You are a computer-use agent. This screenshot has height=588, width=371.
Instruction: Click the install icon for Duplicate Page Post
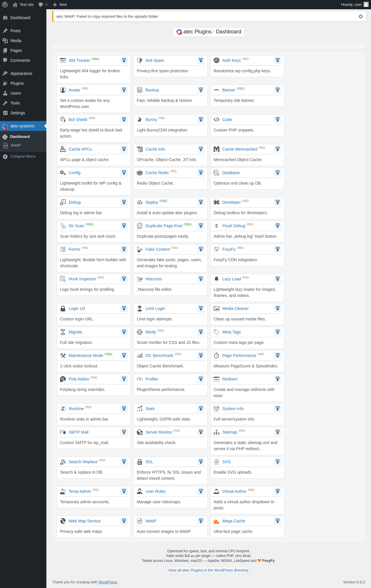[x=201, y=226]
